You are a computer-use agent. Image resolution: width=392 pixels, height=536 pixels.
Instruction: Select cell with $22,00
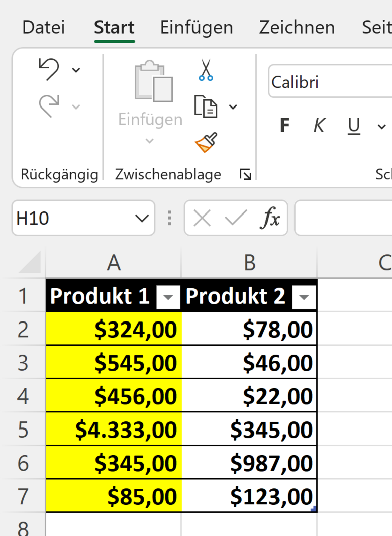[249, 396]
